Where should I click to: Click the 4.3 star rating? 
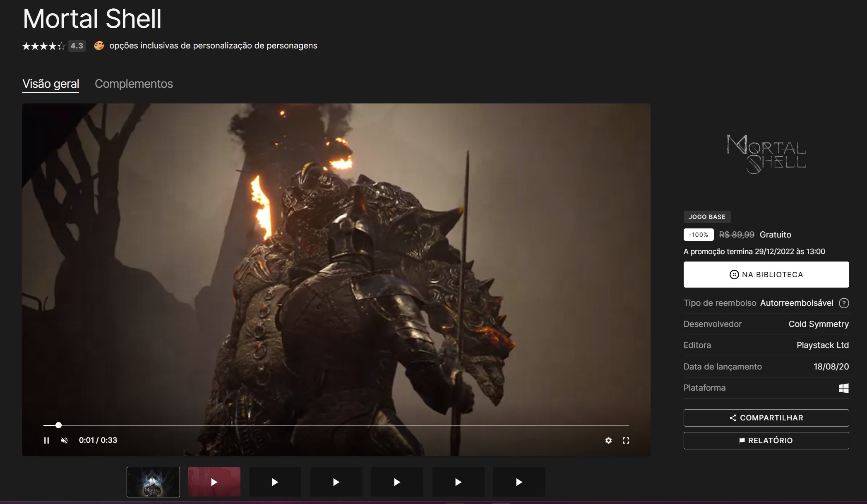click(x=54, y=46)
